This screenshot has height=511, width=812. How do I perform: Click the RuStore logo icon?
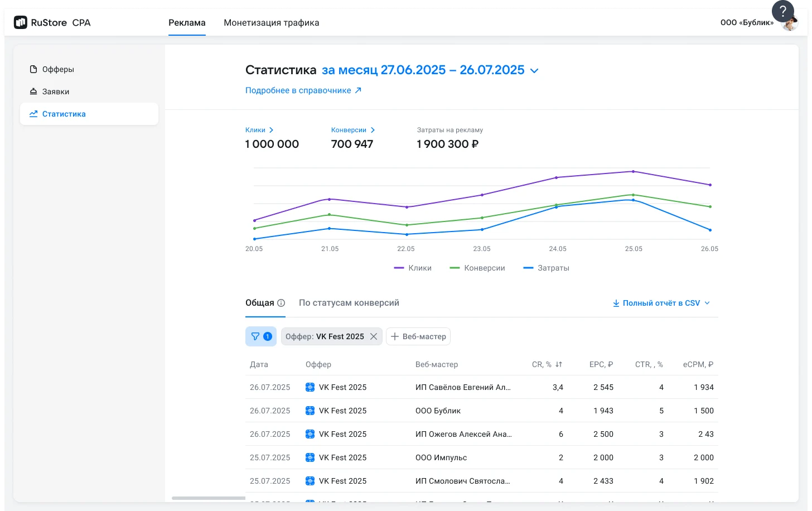point(21,23)
